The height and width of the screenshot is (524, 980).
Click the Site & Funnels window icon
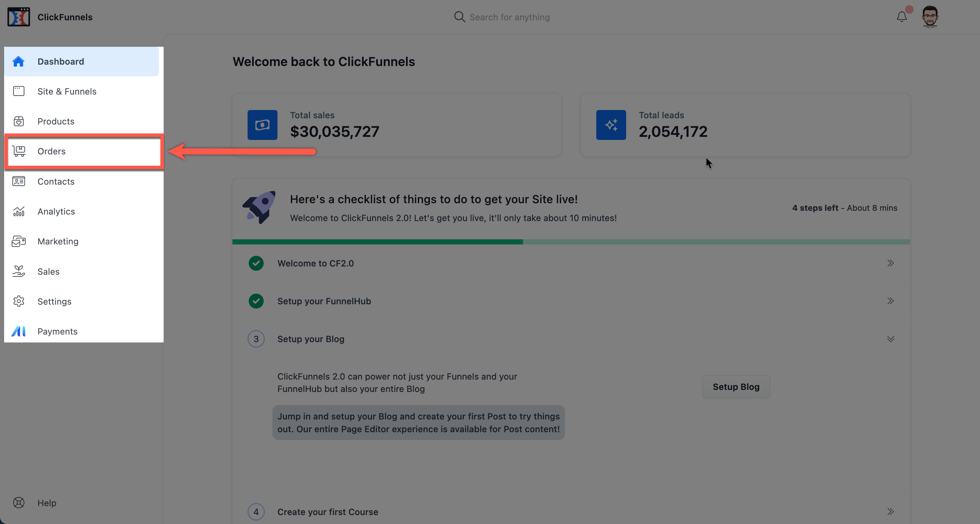point(19,91)
